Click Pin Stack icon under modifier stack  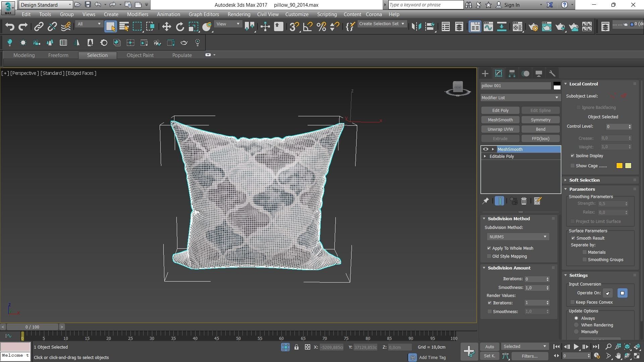click(x=485, y=201)
